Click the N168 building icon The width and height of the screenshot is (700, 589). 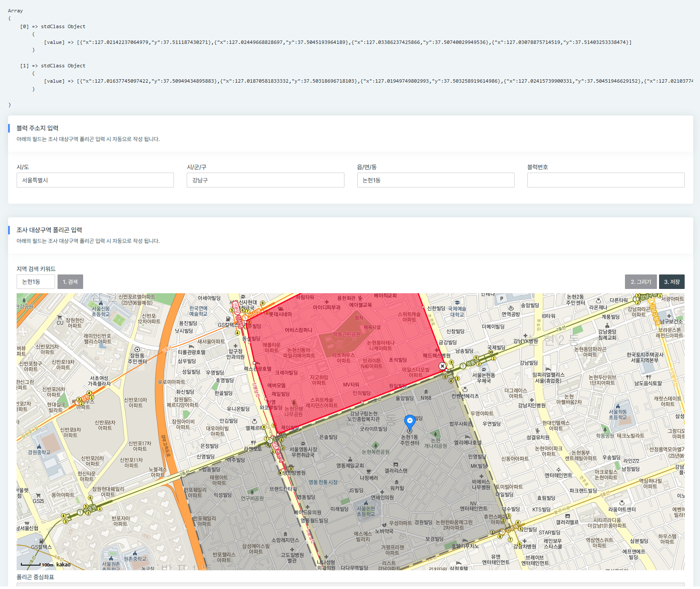click(426, 392)
